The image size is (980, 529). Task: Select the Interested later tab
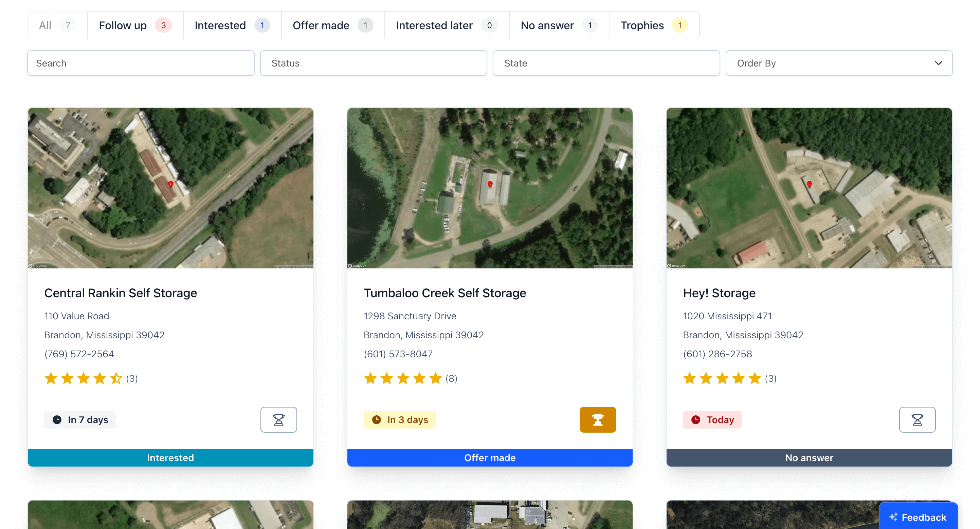coord(447,25)
